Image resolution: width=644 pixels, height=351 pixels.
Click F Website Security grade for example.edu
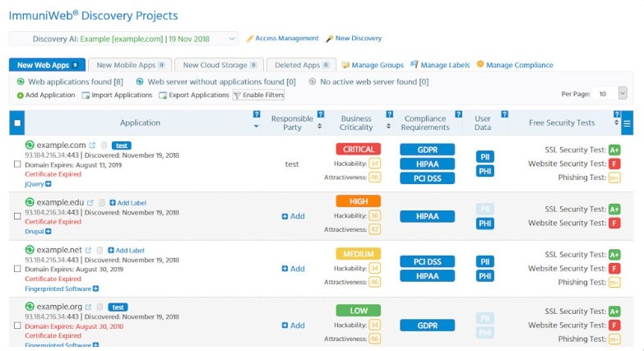tap(614, 224)
